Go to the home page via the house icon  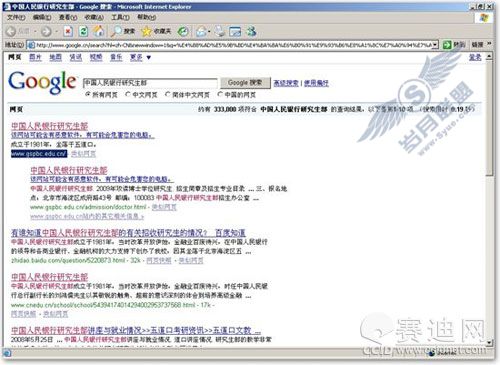(99, 31)
